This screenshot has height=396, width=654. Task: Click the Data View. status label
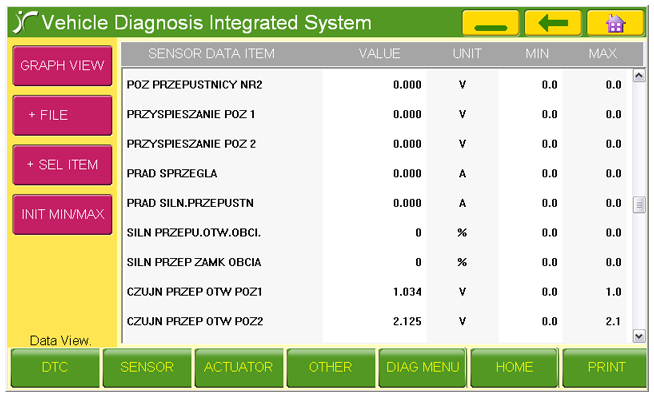pos(60,341)
